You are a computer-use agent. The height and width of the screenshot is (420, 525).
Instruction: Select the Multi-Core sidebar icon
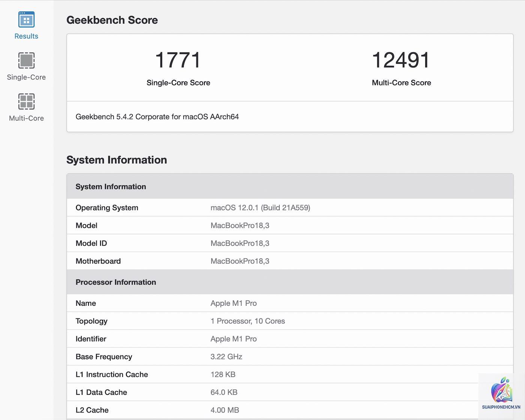(26, 101)
